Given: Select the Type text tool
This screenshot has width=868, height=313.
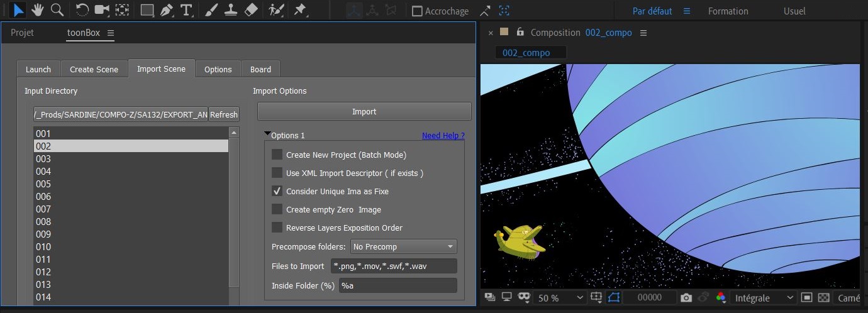Looking at the screenshot, I should (x=186, y=10).
